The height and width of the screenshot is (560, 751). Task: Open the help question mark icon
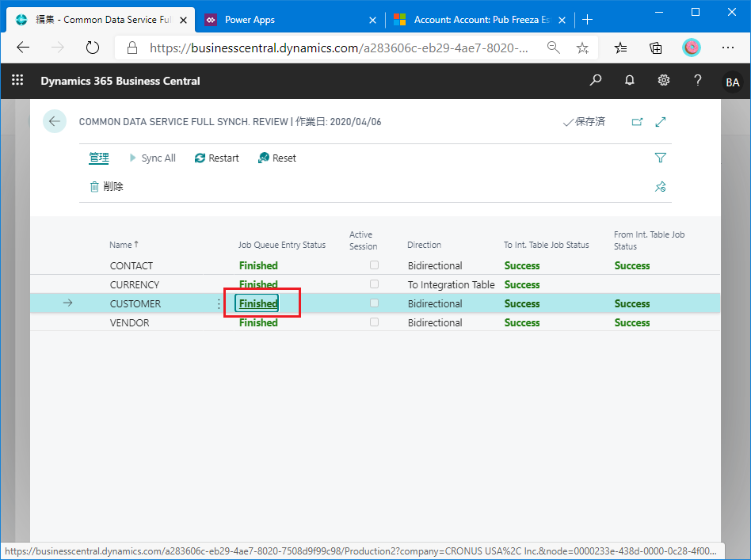coord(697,80)
